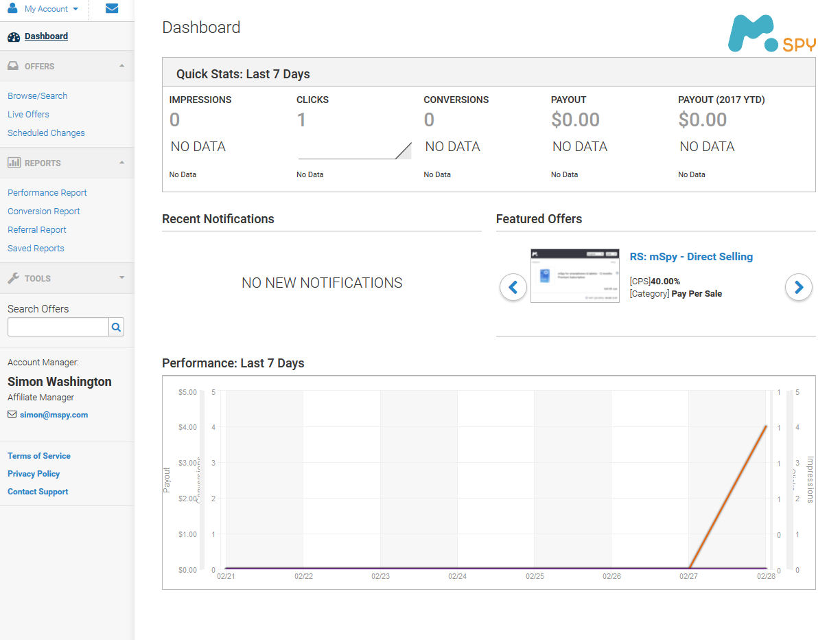Focus the Search Offers input field
This screenshot has height=640, width=840.
[58, 327]
